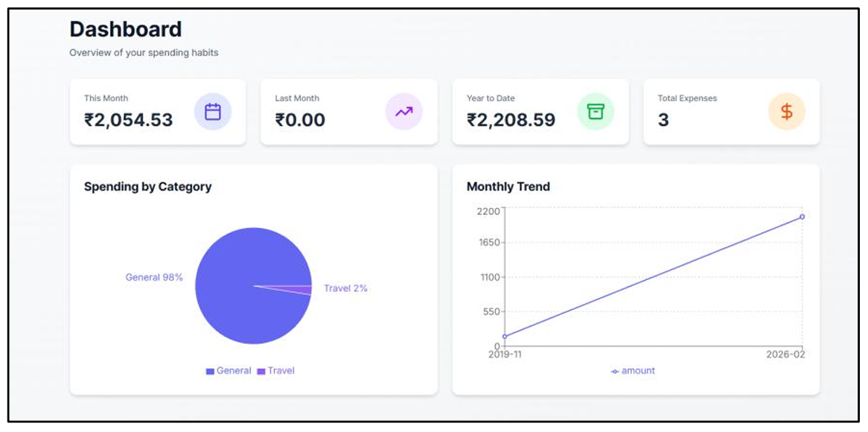Click the 2026-02 data point on trend line
Image resolution: width=868 pixels, height=432 pixels.
(802, 217)
